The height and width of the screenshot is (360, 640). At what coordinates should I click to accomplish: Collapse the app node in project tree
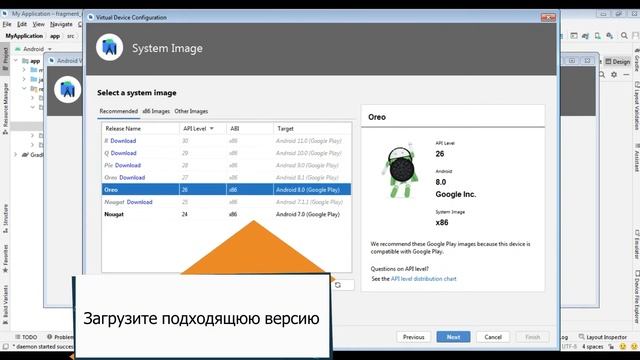click(16, 61)
